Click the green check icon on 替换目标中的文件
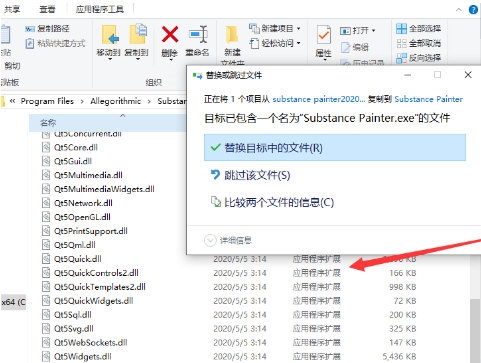The image size is (481, 363). click(216, 147)
